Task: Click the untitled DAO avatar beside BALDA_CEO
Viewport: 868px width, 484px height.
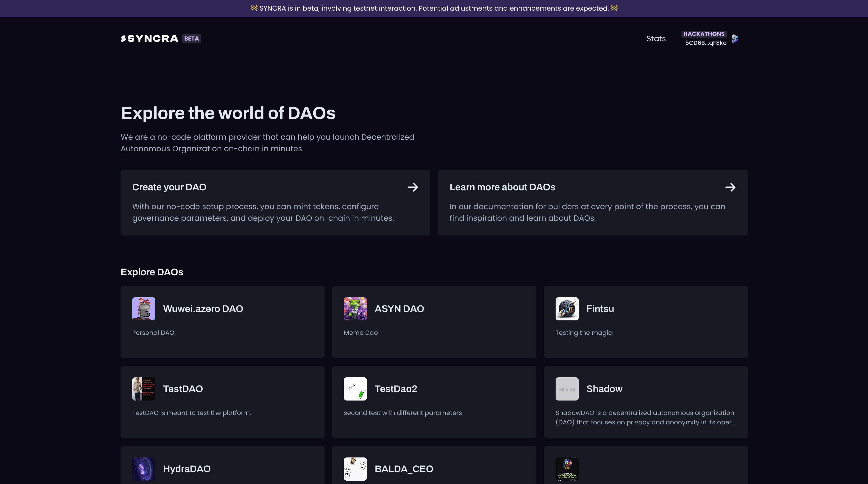Action: [x=567, y=469]
